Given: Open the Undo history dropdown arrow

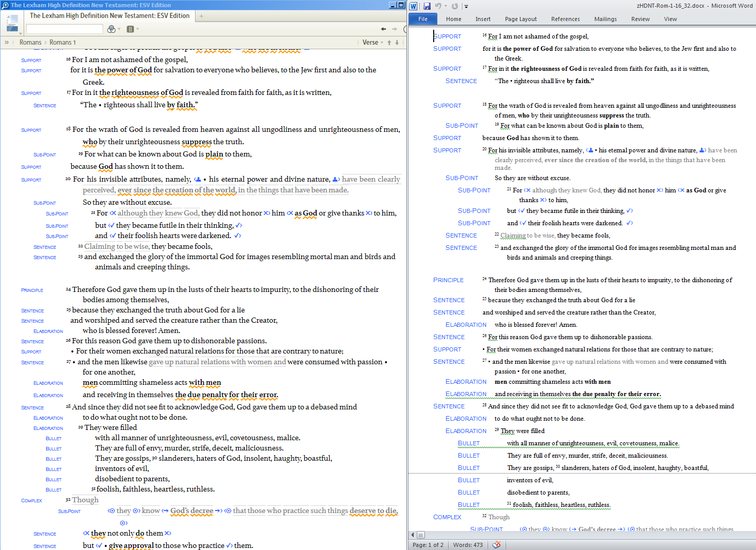Looking at the screenshot, I should pos(445,6).
